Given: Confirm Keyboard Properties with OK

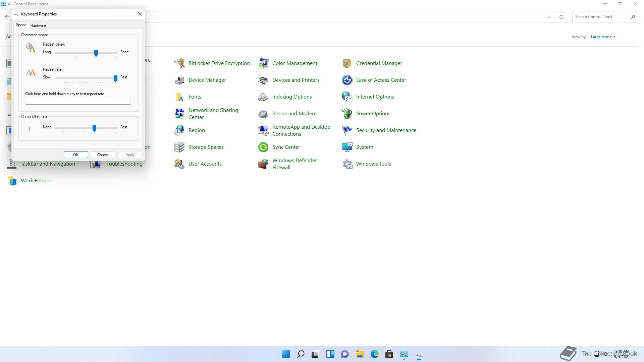Looking at the screenshot, I should pyautogui.click(x=76, y=155).
